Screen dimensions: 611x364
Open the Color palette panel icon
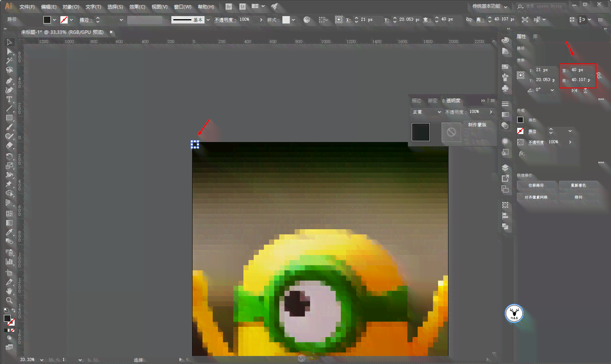[x=505, y=40]
